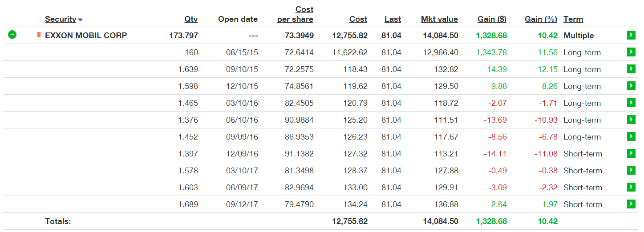Sort by Cost per share header
Screen dimensions: 644x232
pos(295,14)
